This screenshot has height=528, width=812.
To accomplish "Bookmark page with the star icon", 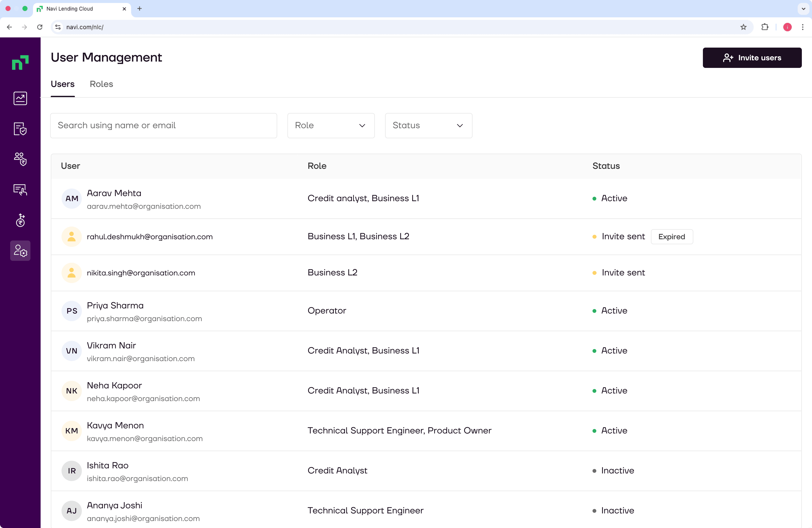I will click(x=743, y=27).
